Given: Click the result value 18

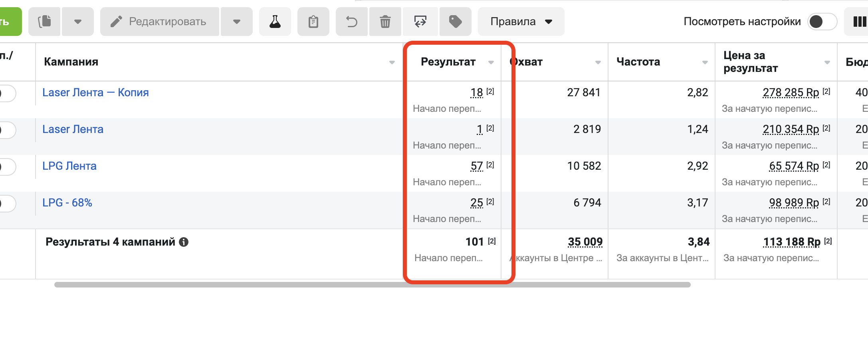Looking at the screenshot, I should 477,93.
